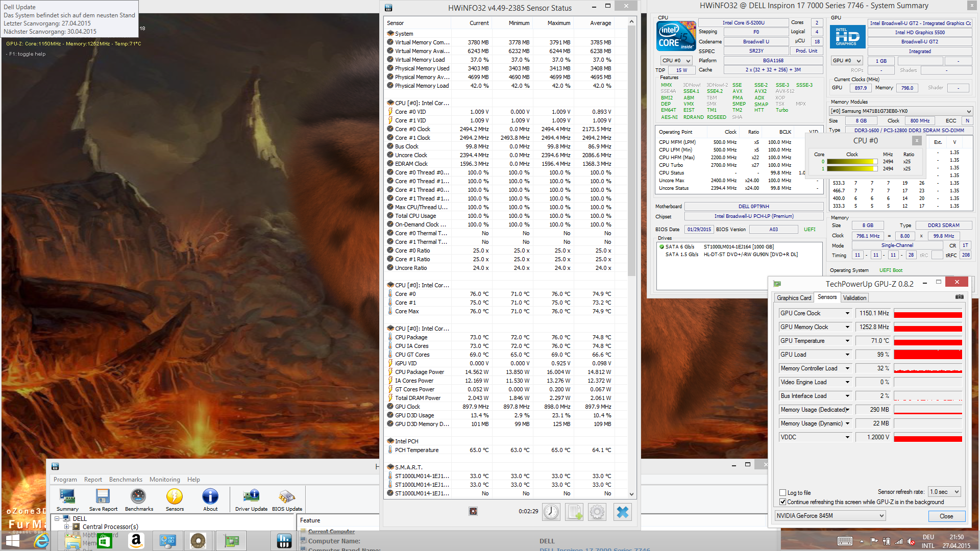The width and height of the screenshot is (980, 551).
Task: Open the Report menu
Action: point(93,480)
